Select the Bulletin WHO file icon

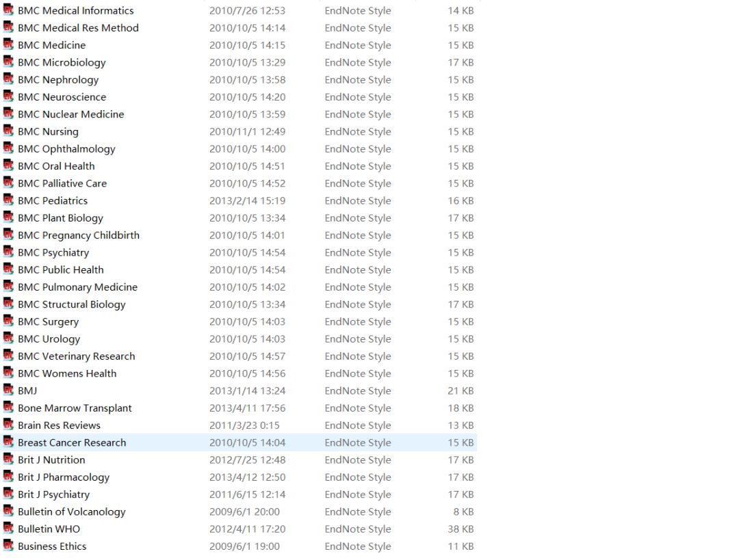point(8,527)
